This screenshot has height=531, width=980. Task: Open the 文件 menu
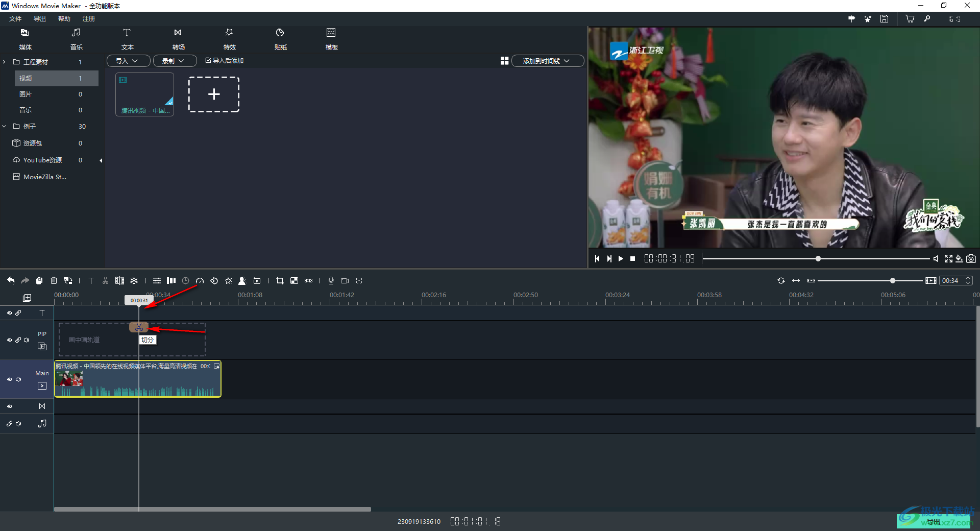tap(15, 19)
